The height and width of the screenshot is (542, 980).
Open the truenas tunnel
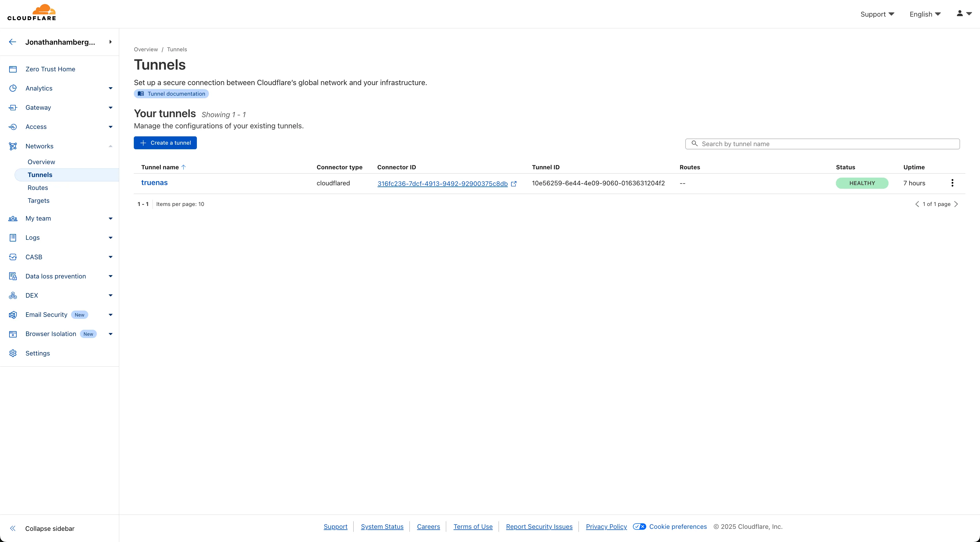tap(154, 182)
